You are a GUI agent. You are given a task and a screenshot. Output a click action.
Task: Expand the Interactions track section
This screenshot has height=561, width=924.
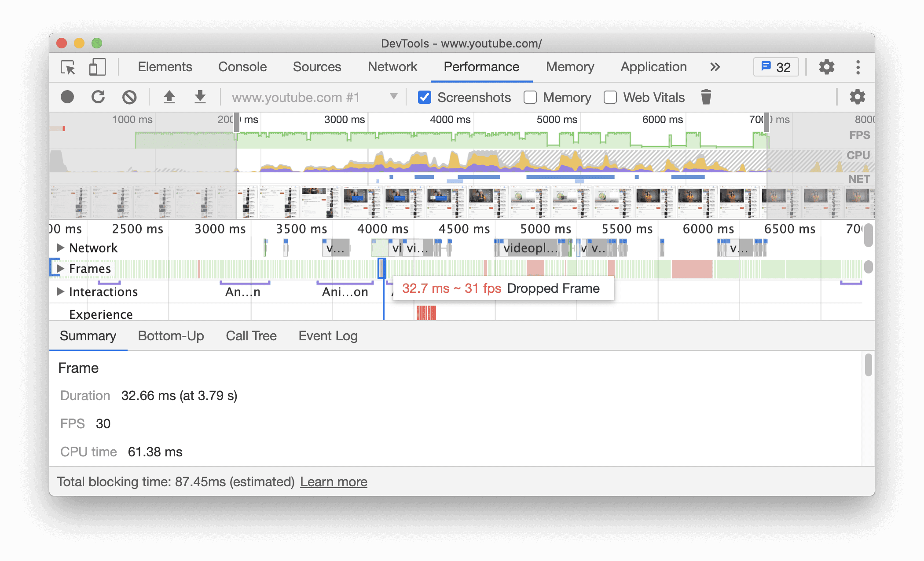click(x=59, y=292)
